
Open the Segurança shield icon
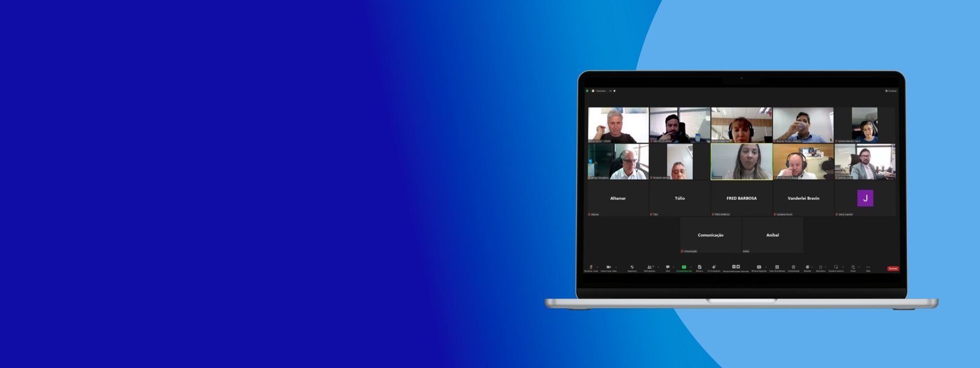pos(631,267)
